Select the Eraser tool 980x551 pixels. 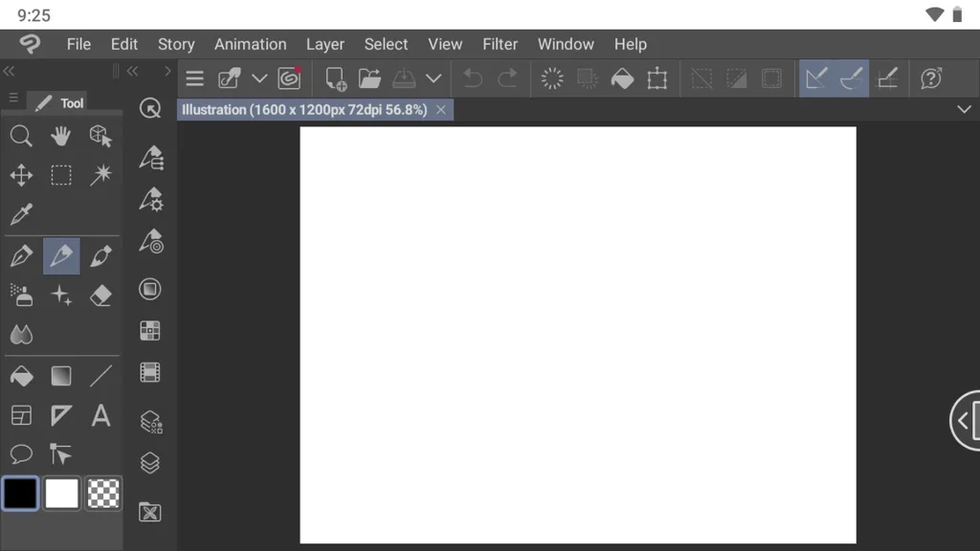tap(100, 295)
